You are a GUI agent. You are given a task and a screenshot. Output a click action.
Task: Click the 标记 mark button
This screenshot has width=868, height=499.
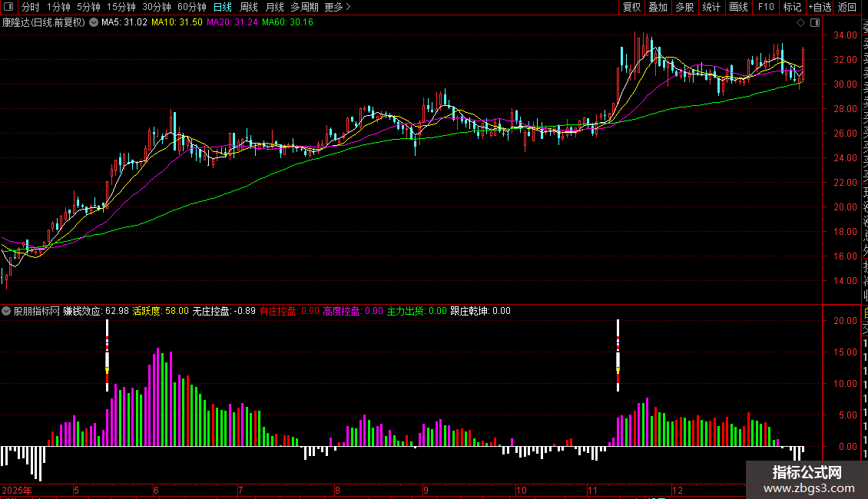(x=792, y=7)
